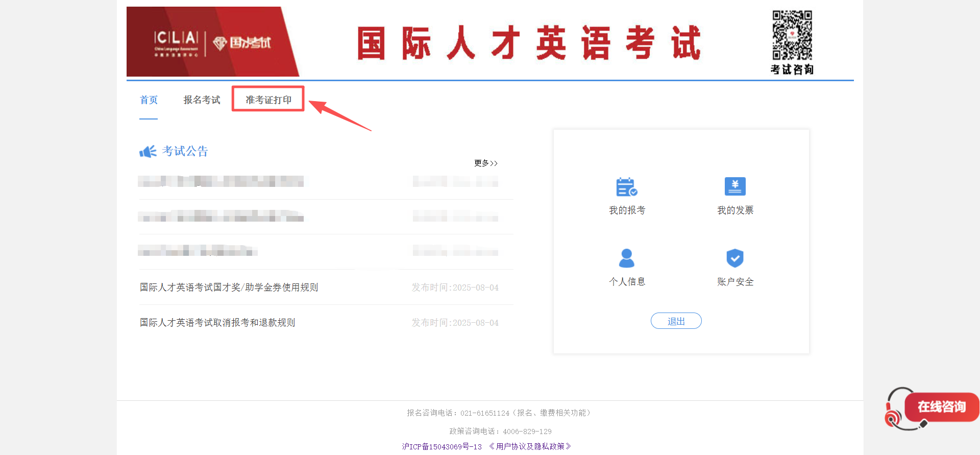Screen dimensions: 980x455
Task: Click the 我的报考 label
Action: [x=627, y=210]
